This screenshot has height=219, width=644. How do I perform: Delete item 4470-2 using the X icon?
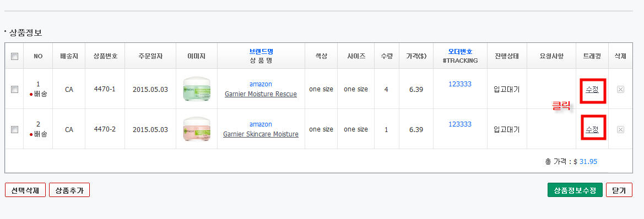620,130
